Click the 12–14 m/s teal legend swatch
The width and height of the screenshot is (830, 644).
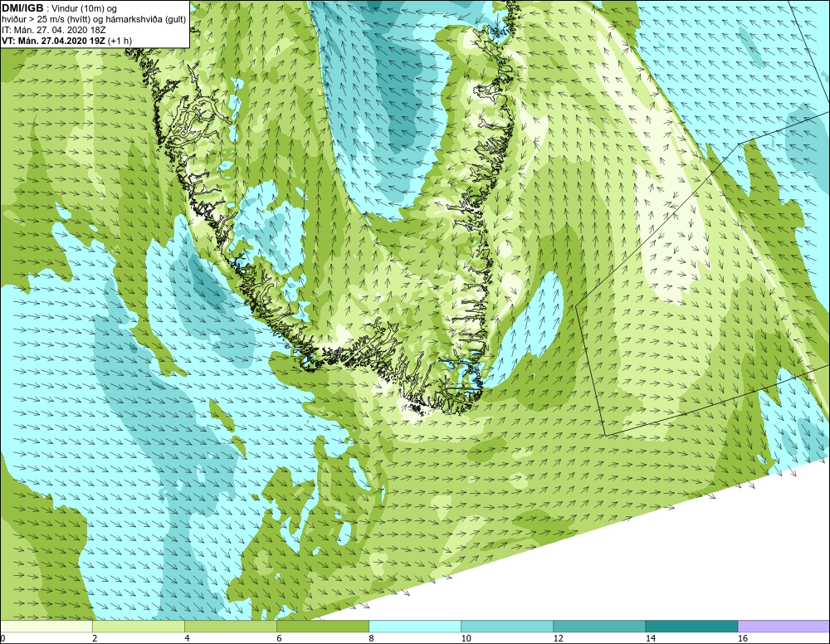click(599, 627)
